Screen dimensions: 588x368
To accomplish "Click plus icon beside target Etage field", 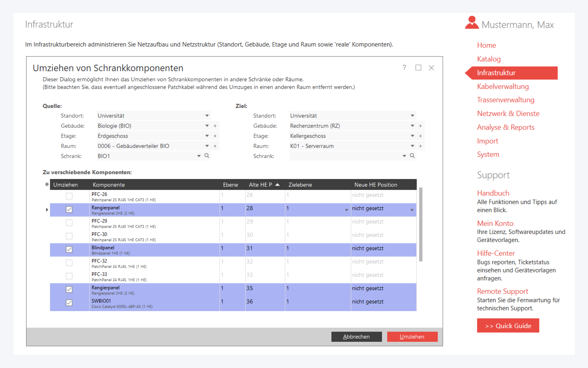I will click(420, 136).
